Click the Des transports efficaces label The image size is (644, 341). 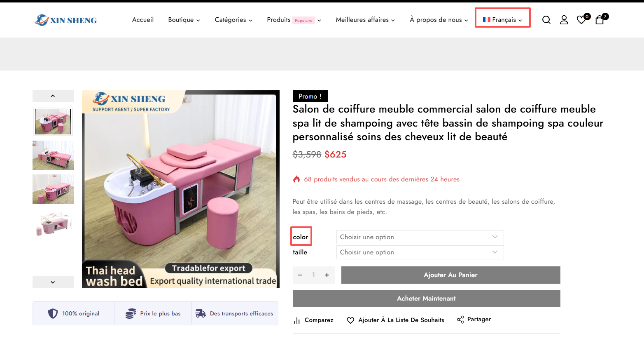point(241,314)
